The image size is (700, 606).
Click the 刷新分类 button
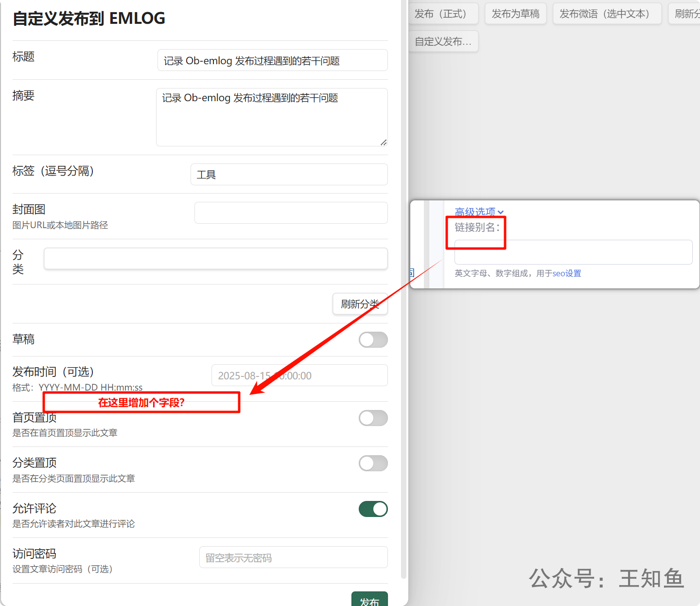360,304
